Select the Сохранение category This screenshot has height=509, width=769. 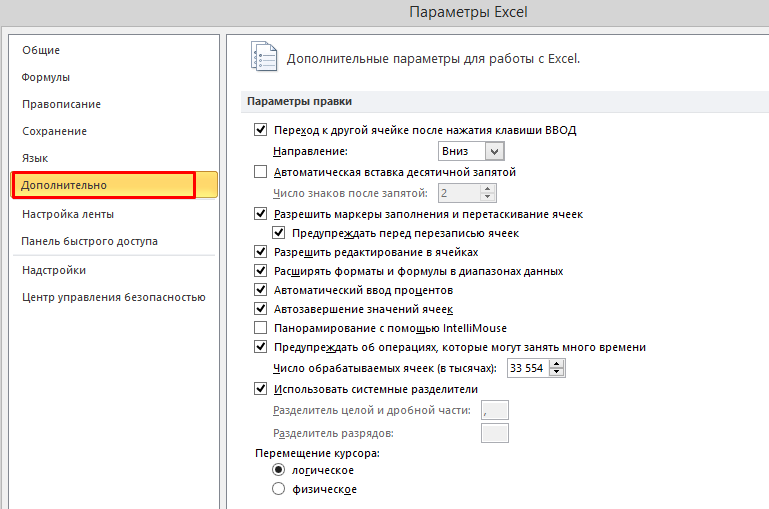click(x=54, y=131)
